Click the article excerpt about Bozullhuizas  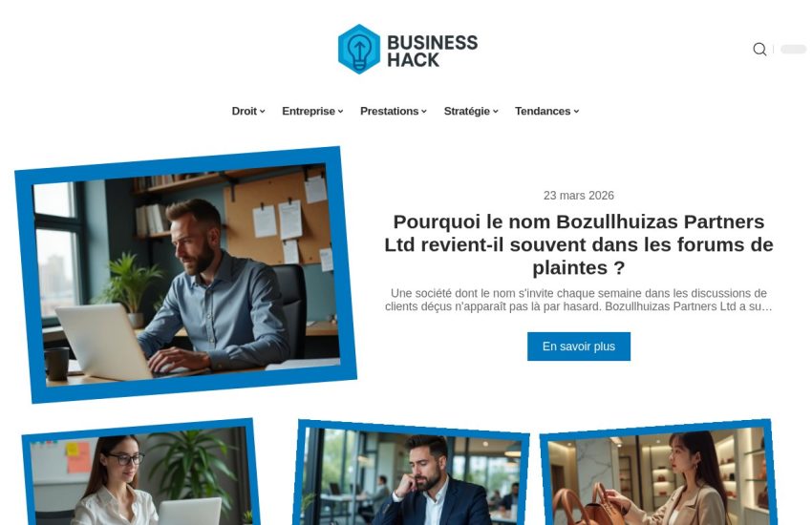579,300
